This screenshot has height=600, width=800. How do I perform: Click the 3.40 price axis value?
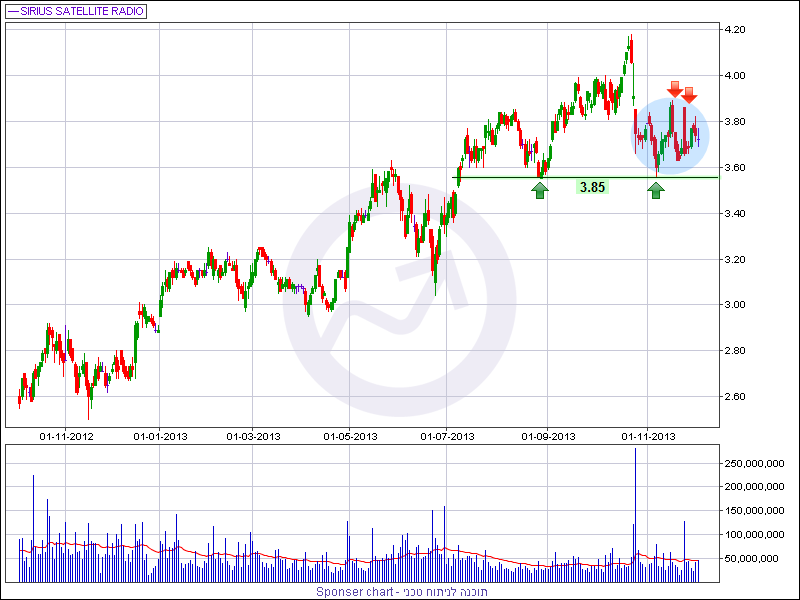[x=735, y=213]
